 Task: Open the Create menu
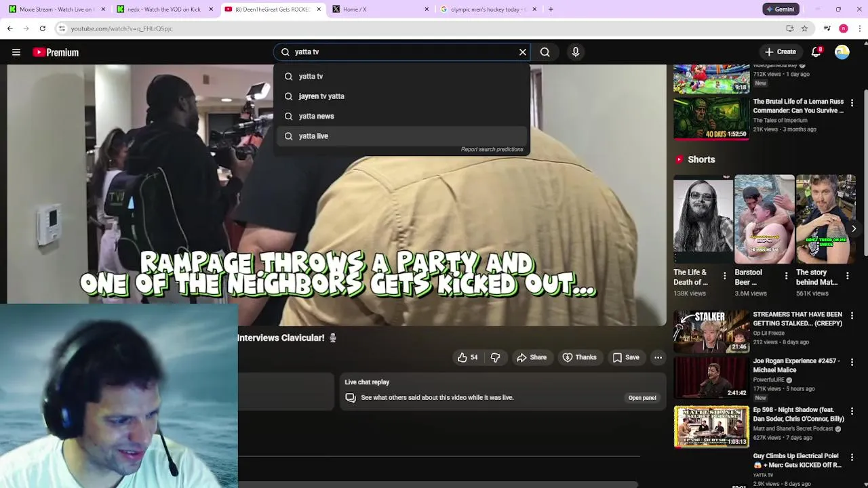(x=781, y=52)
